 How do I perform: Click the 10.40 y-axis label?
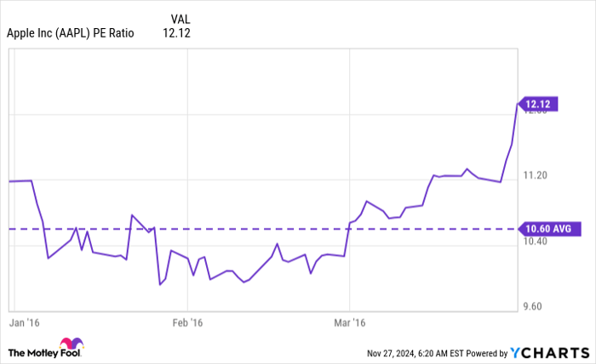coord(538,242)
